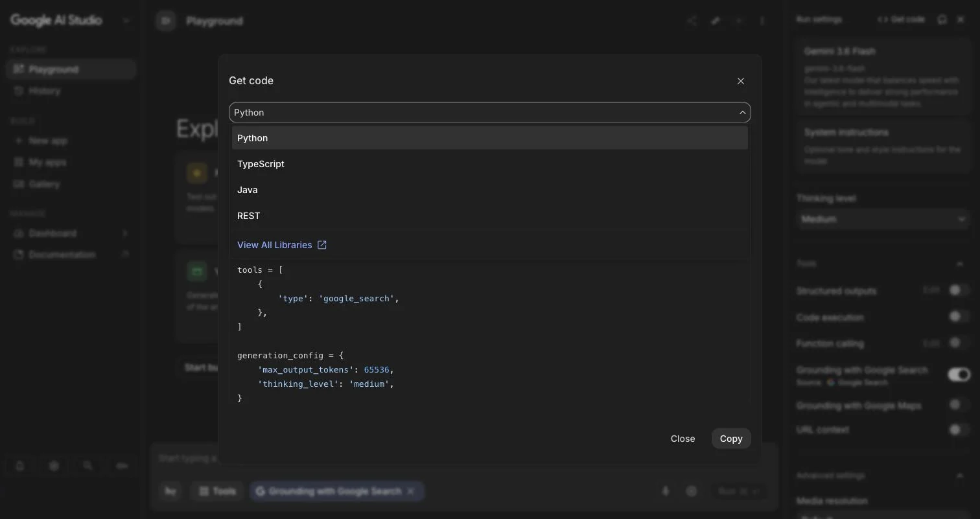
Task: Expand the Dashboard chevron in the sidebar
Action: (x=125, y=233)
